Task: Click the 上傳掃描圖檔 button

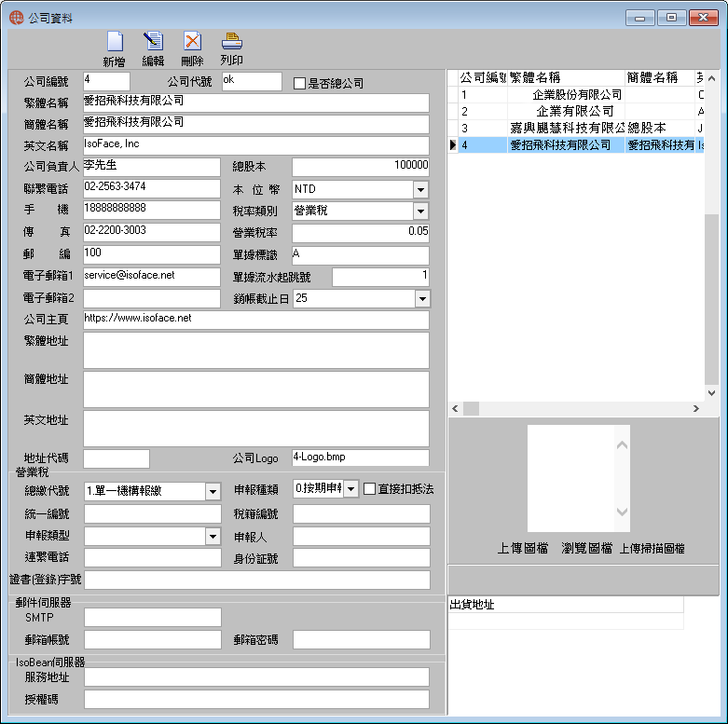Action: 652,548
